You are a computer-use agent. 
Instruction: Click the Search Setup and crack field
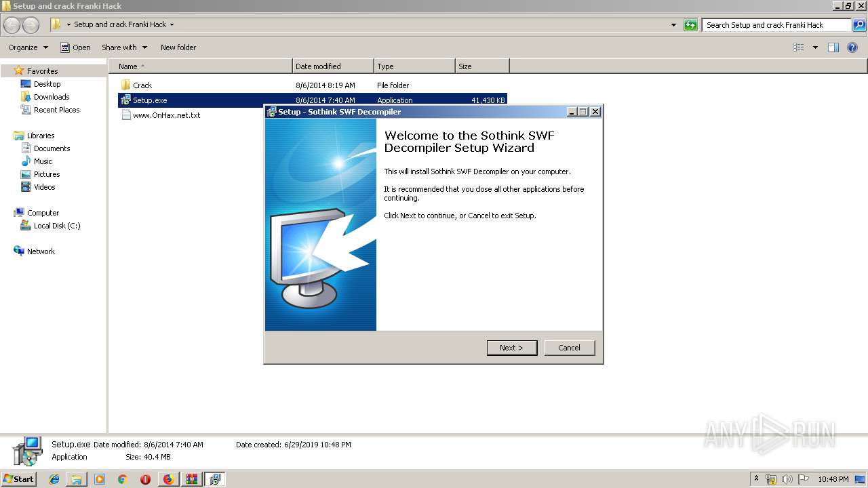pyautogui.click(x=776, y=25)
